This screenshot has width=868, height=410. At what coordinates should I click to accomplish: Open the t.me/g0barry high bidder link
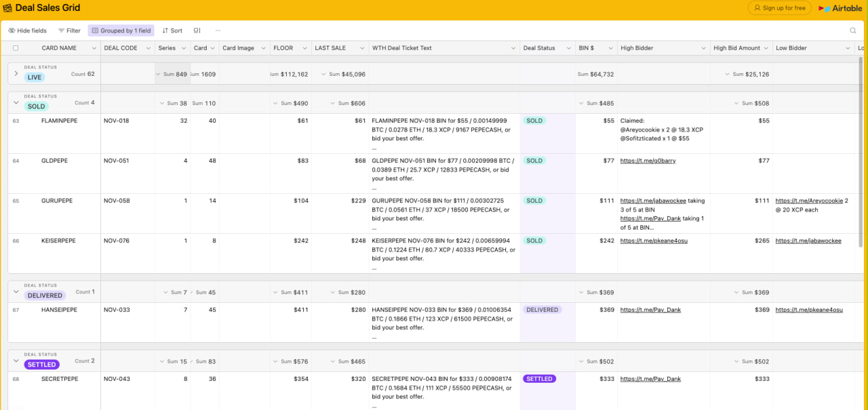648,161
